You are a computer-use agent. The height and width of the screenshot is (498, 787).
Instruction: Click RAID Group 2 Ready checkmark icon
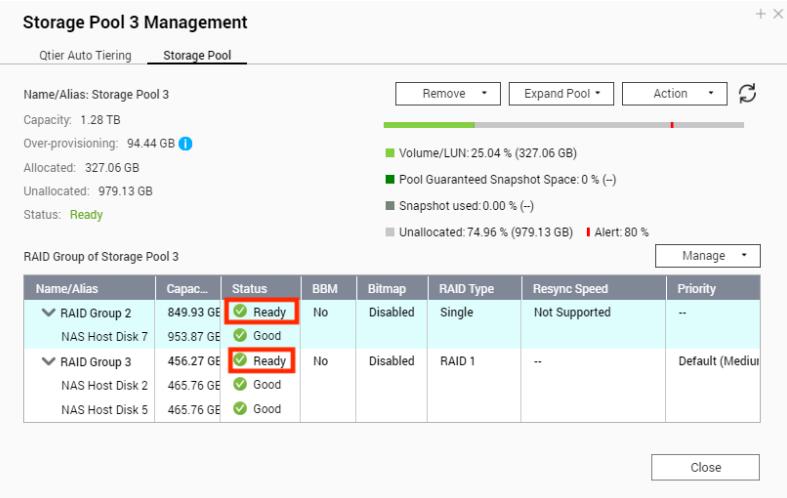[x=240, y=312]
